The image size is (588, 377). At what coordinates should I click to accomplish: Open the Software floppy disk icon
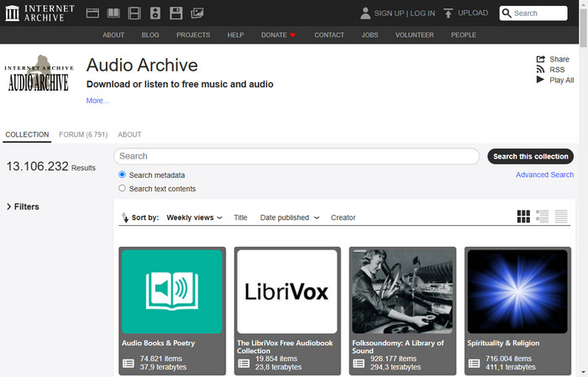coord(176,13)
